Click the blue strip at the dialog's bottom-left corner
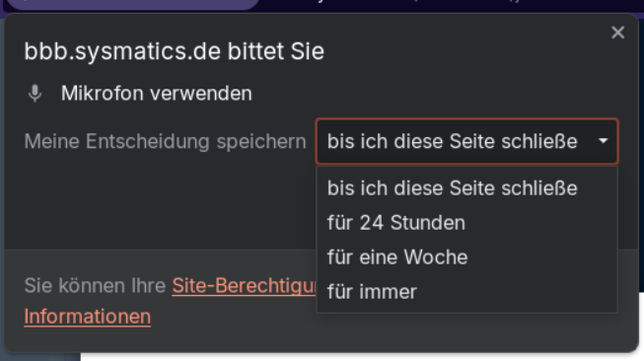This screenshot has height=361, width=644. tap(40, 356)
